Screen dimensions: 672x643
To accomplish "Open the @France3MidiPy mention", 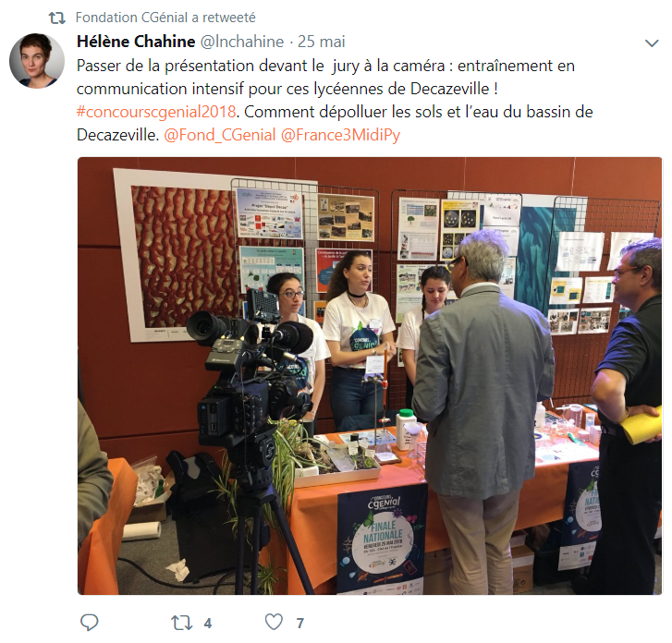I will coord(341,135).
